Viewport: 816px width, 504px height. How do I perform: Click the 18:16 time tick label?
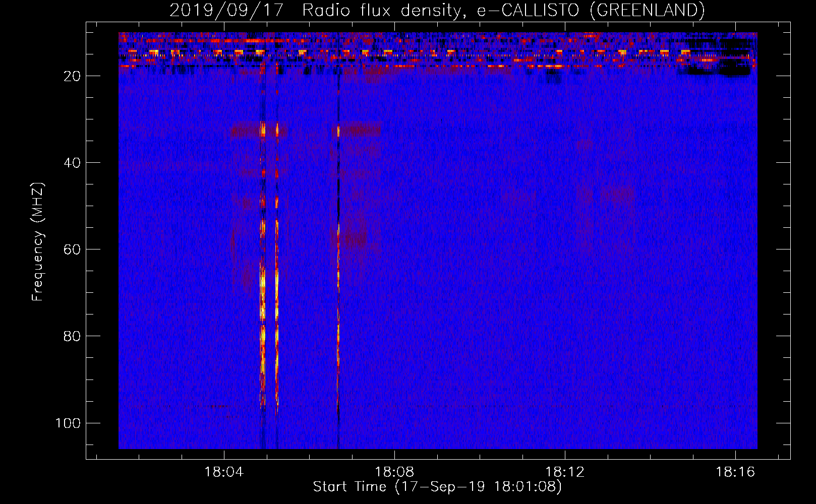click(735, 472)
